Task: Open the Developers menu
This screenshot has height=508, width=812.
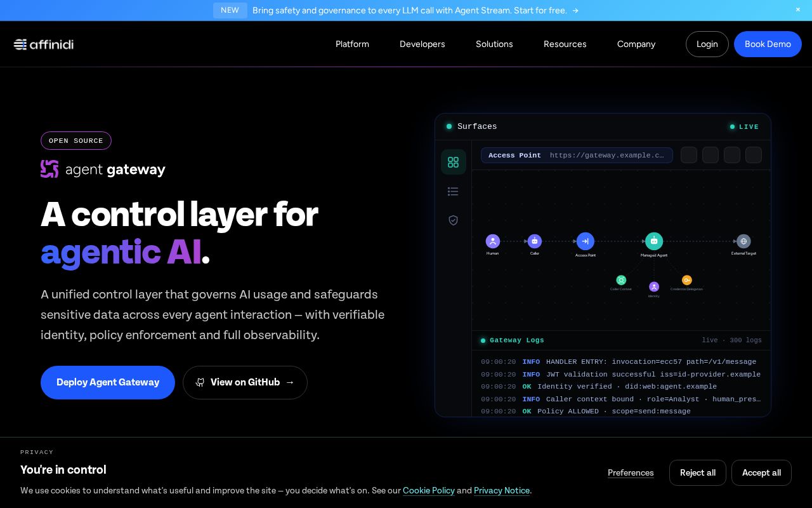Action: pyautogui.click(x=422, y=44)
